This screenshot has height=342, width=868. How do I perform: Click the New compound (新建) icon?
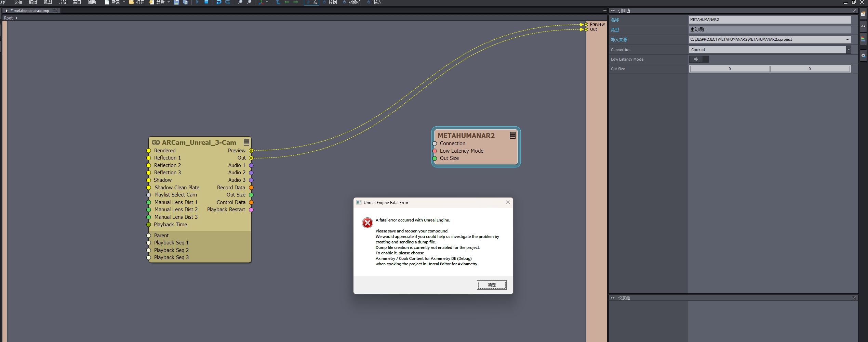[107, 2]
